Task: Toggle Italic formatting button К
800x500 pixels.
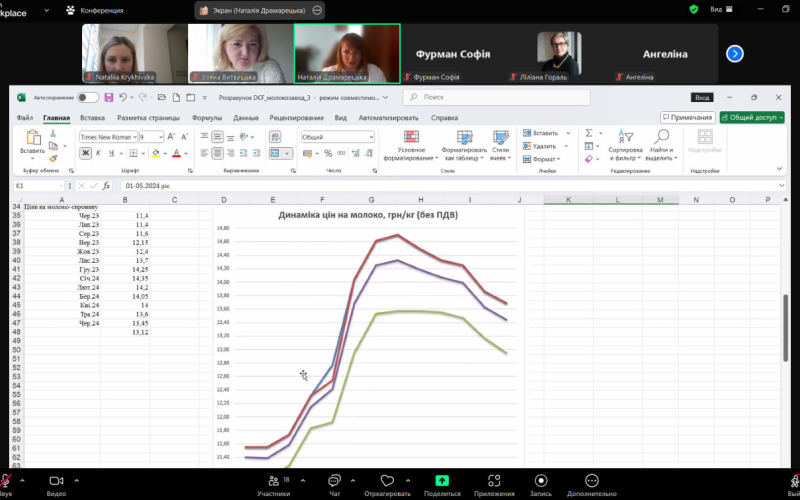Action: [x=98, y=153]
